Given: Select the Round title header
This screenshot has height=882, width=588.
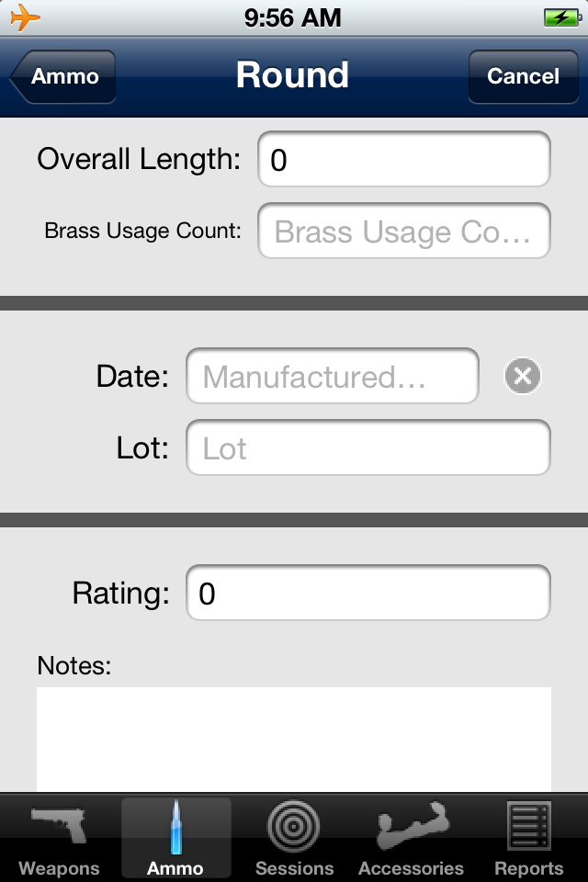Looking at the screenshot, I should click(x=293, y=76).
